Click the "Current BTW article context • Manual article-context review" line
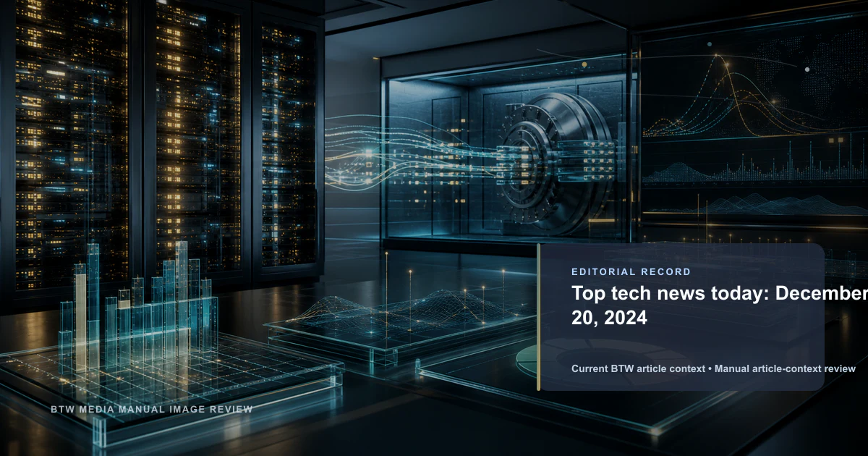The height and width of the screenshot is (456, 868). pyautogui.click(x=713, y=368)
